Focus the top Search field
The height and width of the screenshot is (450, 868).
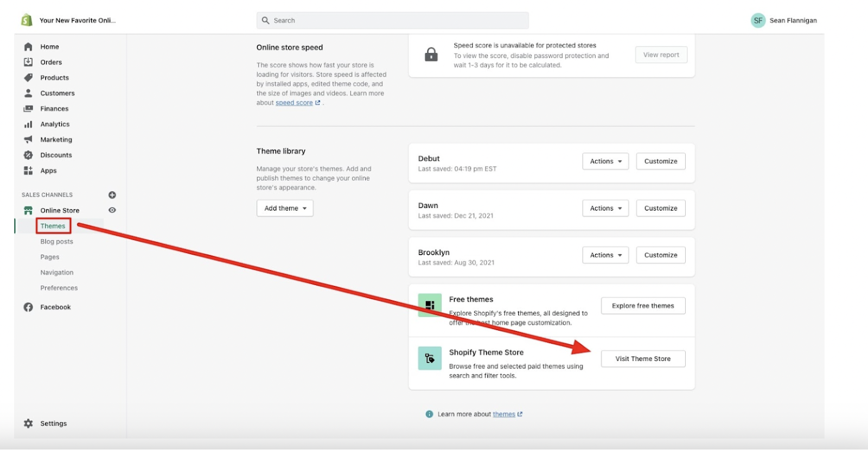[393, 21]
